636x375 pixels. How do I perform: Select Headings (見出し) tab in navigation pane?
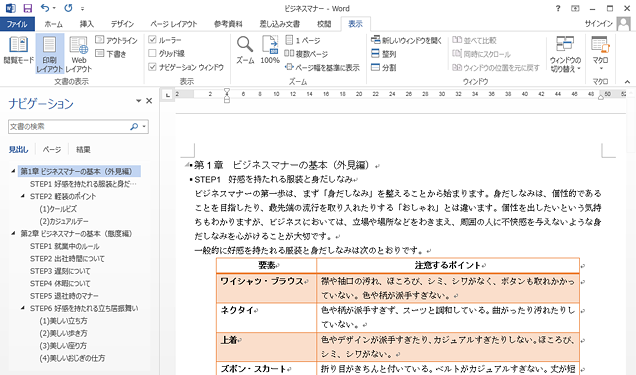tap(19, 150)
